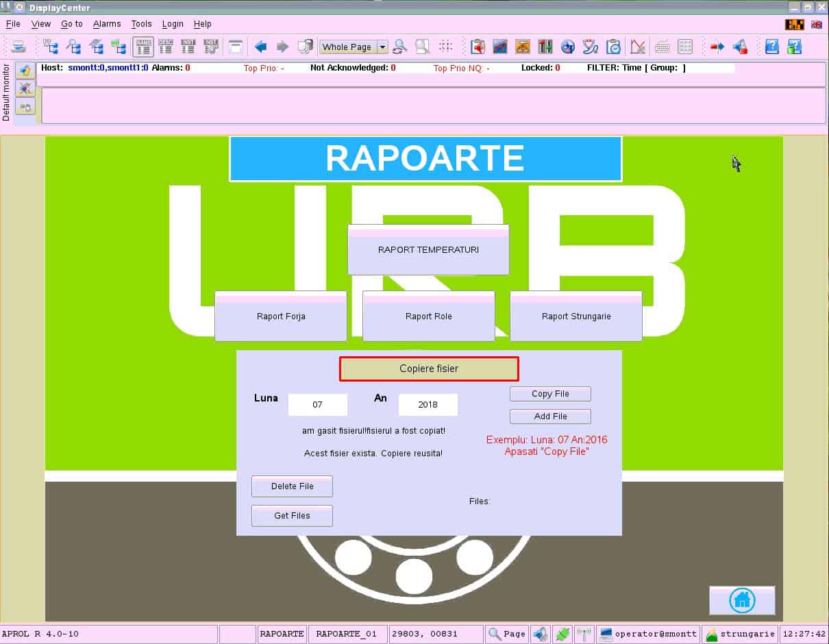Click the blue back arrow
Viewport: 829px width, 644px height.
click(x=260, y=47)
